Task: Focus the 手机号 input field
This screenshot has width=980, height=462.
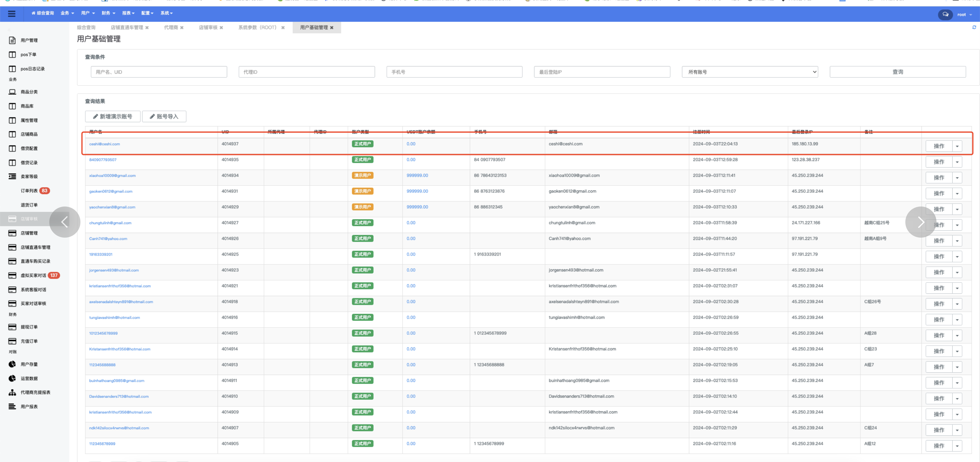Action: 454,72
